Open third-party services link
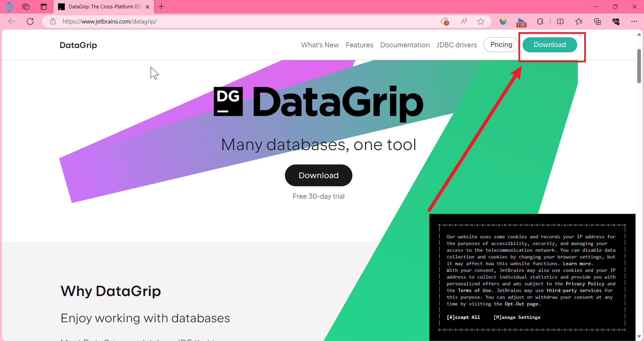This screenshot has height=341, width=644. tap(574, 290)
